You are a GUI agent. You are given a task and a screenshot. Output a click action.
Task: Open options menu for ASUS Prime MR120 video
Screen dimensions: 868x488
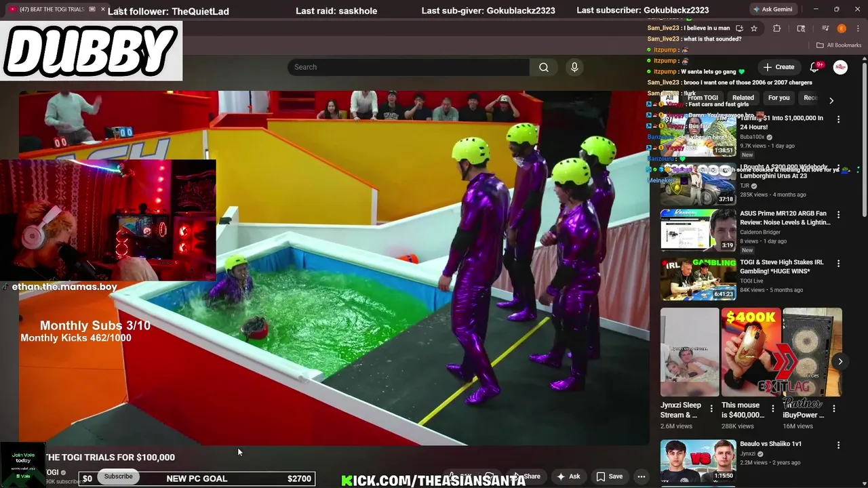(x=838, y=214)
